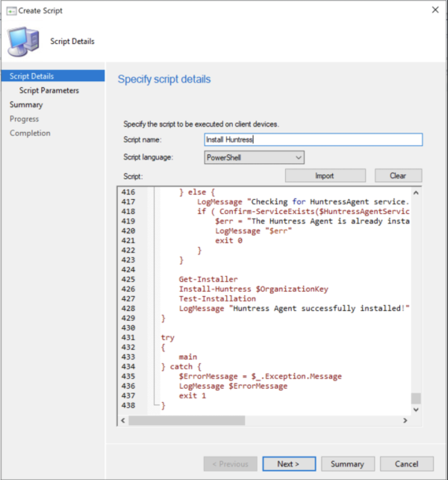Select the Completion step in sidebar

pyautogui.click(x=30, y=133)
